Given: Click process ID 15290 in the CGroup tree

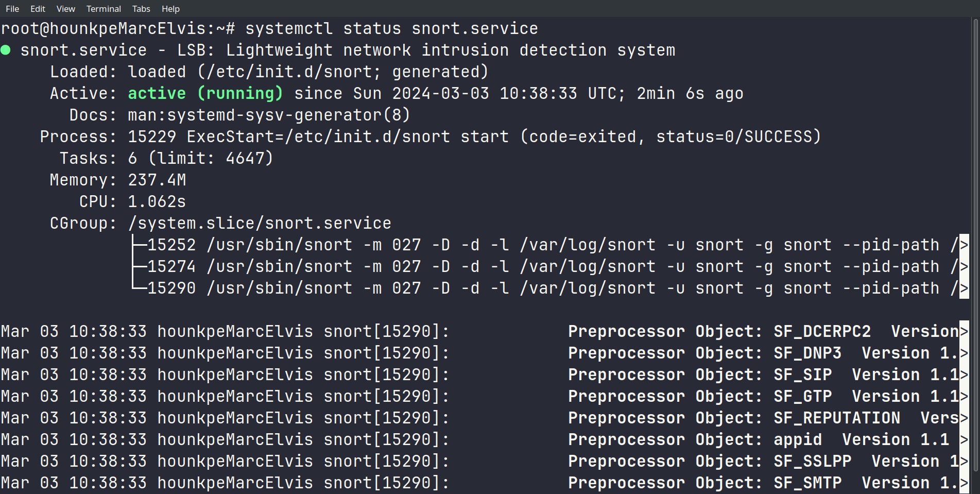Looking at the screenshot, I should [x=171, y=288].
